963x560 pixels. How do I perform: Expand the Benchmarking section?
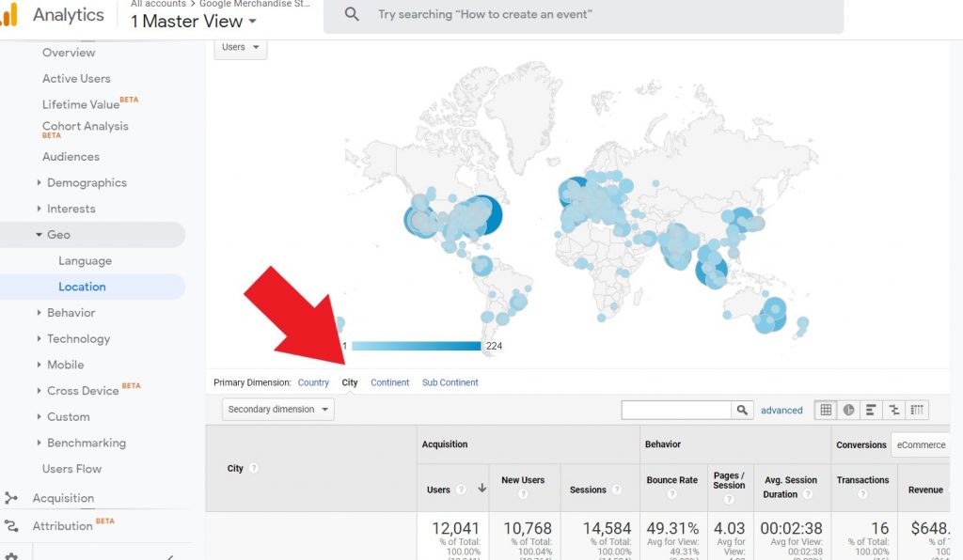point(87,443)
